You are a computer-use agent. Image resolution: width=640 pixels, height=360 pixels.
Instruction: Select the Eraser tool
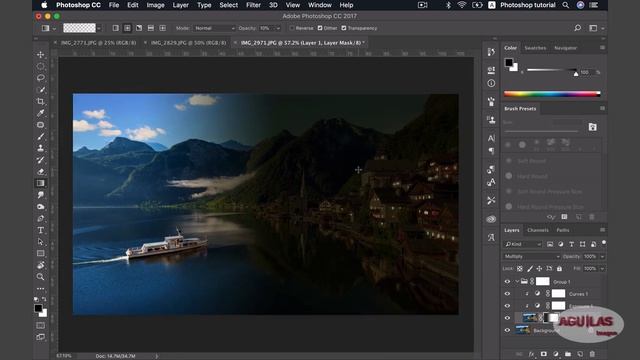[x=40, y=171]
